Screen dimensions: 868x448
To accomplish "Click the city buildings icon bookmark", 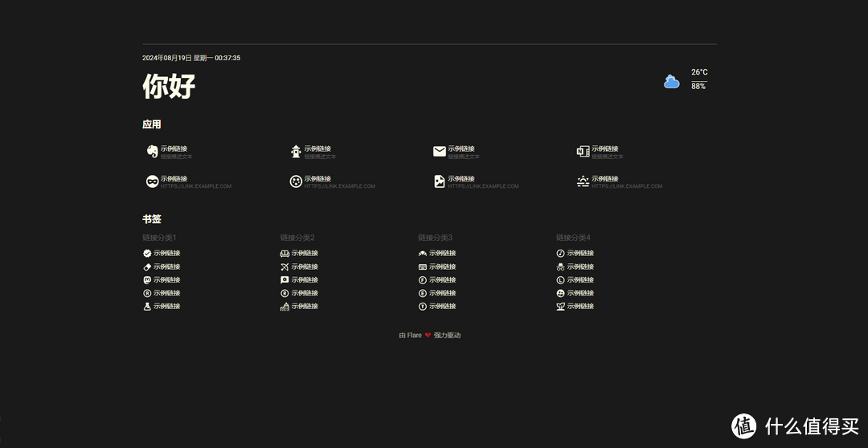I will tap(285, 307).
